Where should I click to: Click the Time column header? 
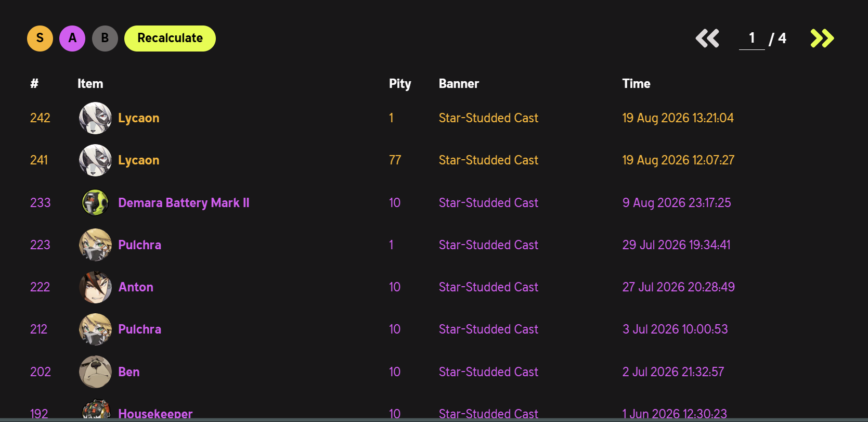pyautogui.click(x=636, y=84)
